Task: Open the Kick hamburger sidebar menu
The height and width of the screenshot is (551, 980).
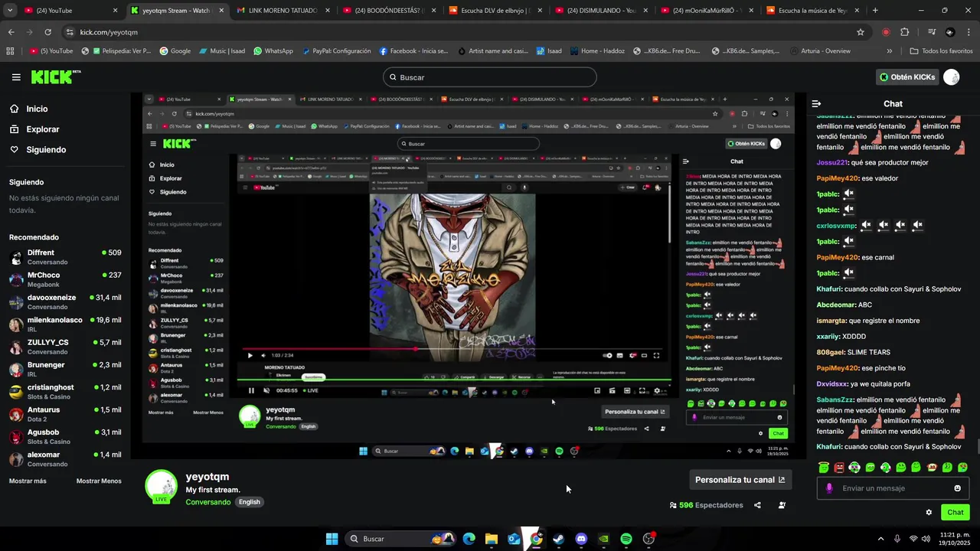Action: click(x=16, y=77)
